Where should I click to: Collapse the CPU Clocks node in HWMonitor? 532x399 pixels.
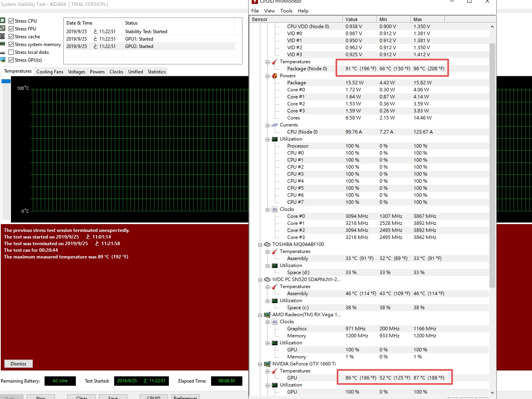tap(268, 210)
